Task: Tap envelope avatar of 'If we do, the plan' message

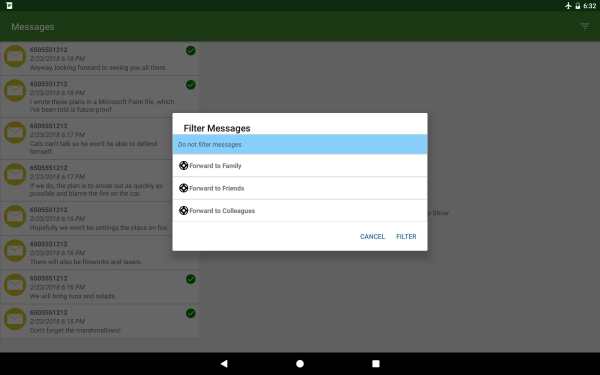Action: 15,174
